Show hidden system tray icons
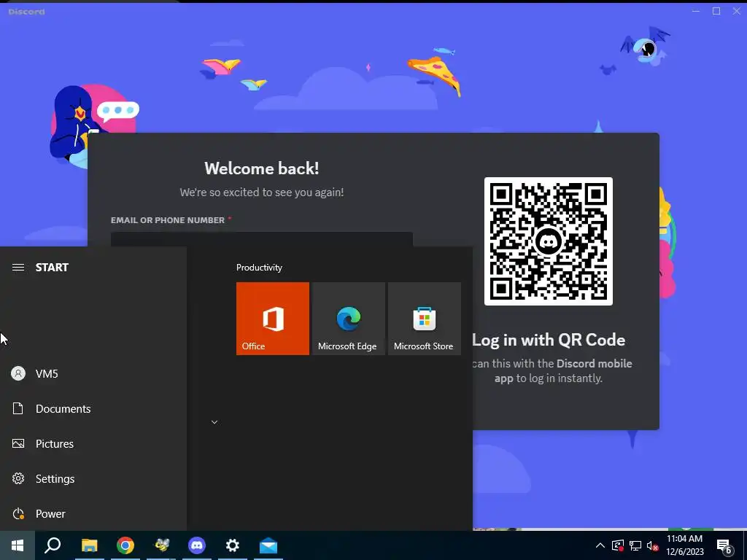747x560 pixels. tap(600, 545)
